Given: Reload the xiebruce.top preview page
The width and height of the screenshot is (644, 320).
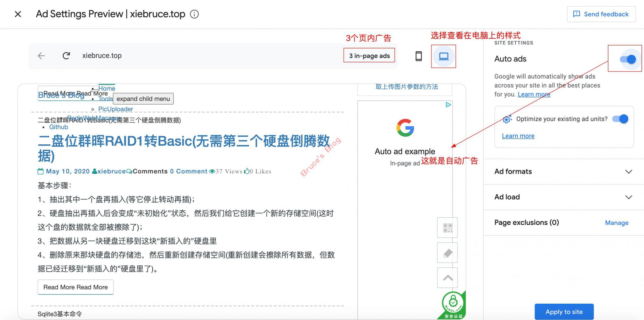Looking at the screenshot, I should pos(66,56).
